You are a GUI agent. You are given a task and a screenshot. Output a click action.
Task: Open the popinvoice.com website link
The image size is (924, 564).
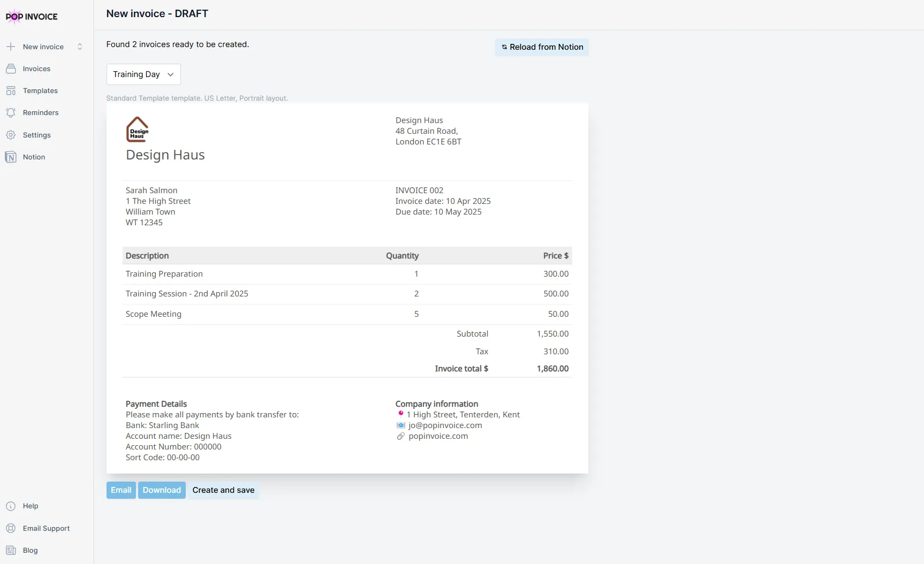[x=438, y=436]
